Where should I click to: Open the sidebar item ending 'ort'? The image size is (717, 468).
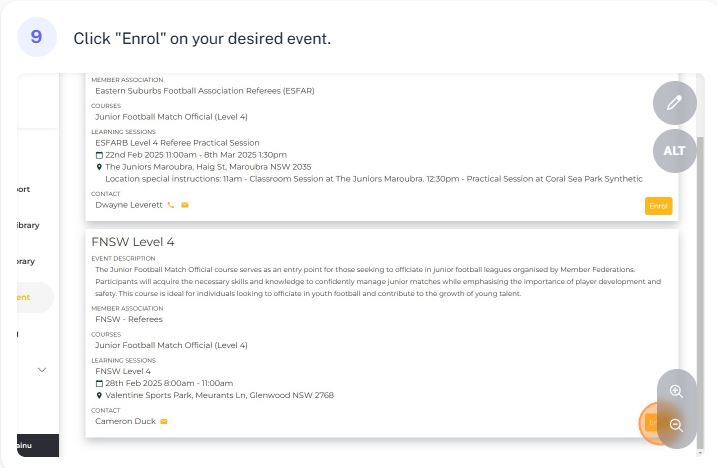click(x=24, y=189)
